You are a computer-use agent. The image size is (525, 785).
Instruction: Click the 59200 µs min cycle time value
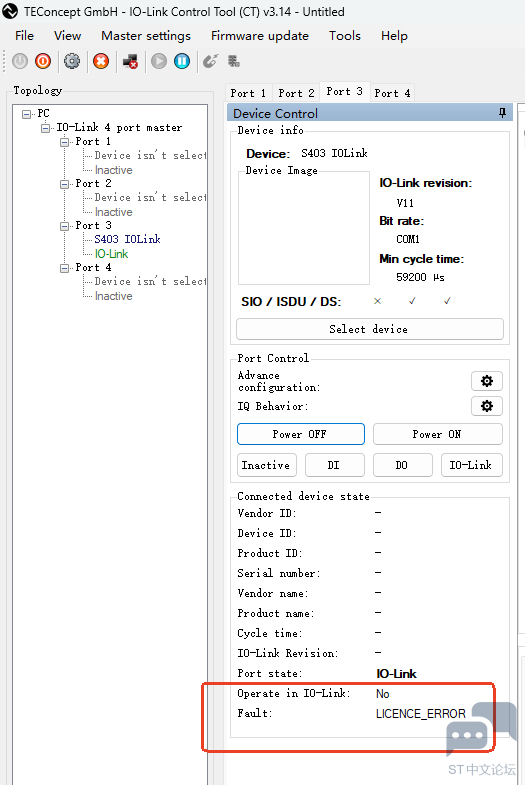[420, 277]
